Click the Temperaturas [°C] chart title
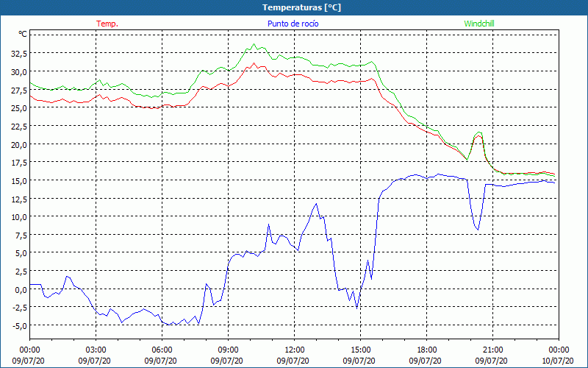Screen dimensions: 588x368 click(301, 7)
